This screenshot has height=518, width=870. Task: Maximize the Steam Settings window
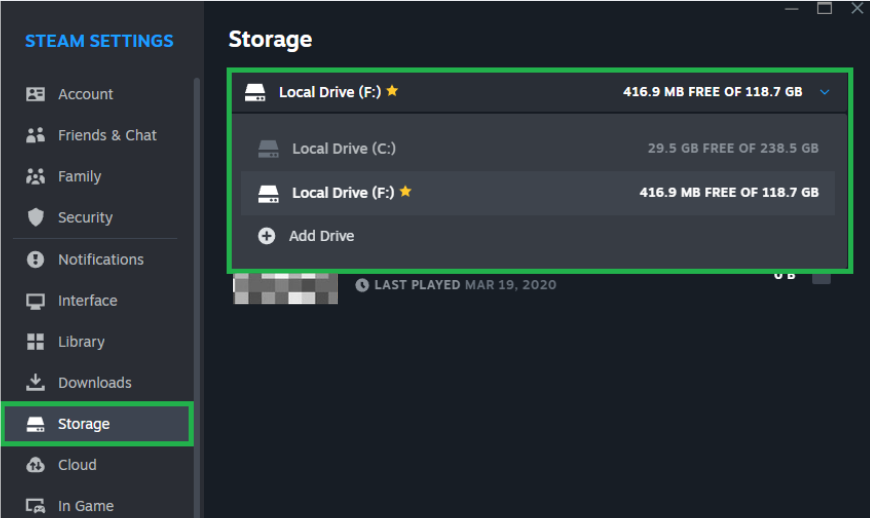click(x=824, y=8)
